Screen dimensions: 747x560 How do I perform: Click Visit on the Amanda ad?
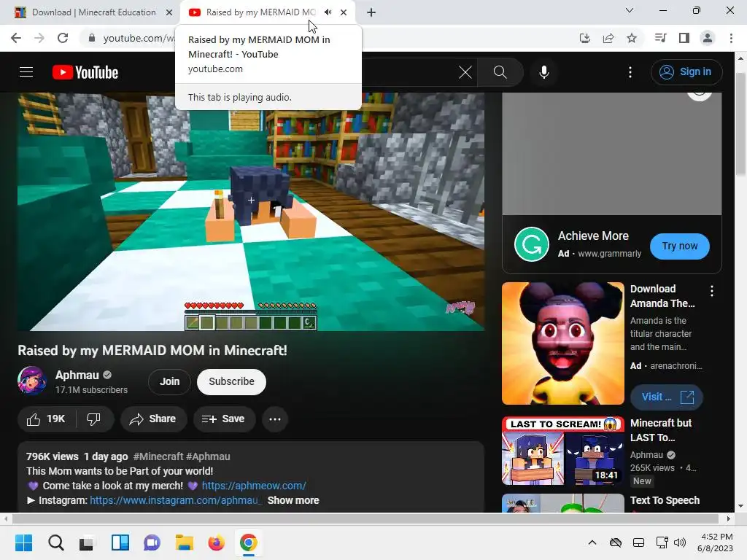[x=667, y=397]
